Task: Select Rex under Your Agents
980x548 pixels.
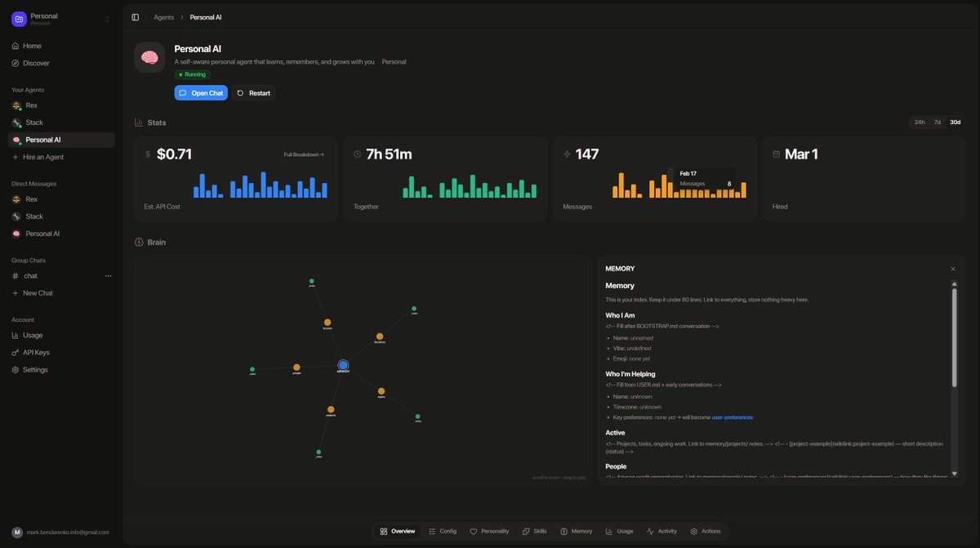Action: point(60,105)
